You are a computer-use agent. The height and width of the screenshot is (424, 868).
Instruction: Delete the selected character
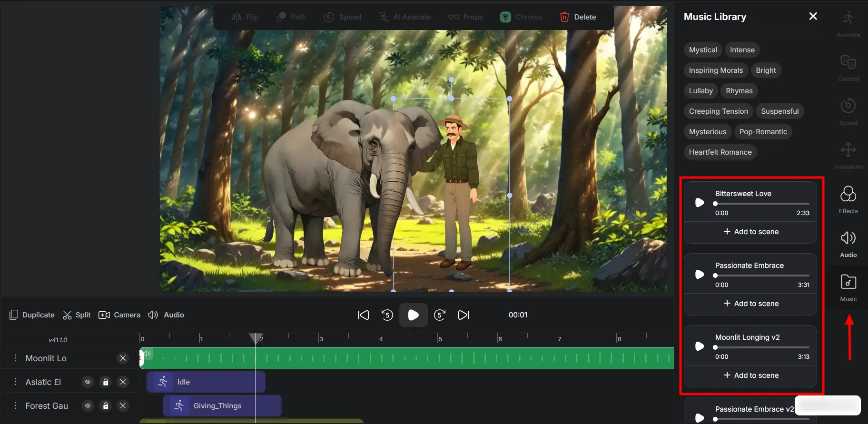pos(578,17)
